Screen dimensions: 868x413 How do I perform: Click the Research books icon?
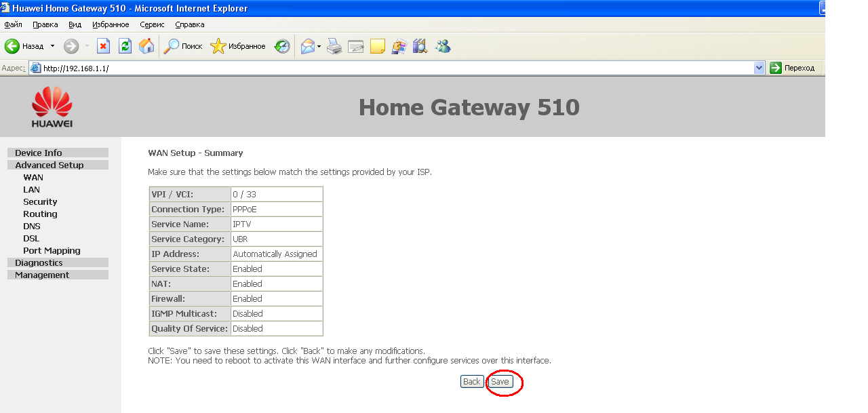tap(420, 46)
